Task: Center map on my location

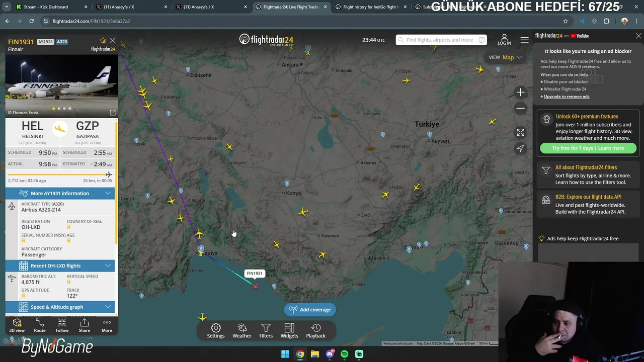Action: (x=520, y=148)
